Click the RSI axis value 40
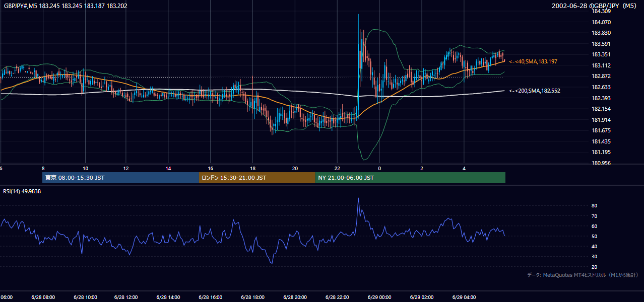The width and height of the screenshot is (644, 302). tap(595, 246)
